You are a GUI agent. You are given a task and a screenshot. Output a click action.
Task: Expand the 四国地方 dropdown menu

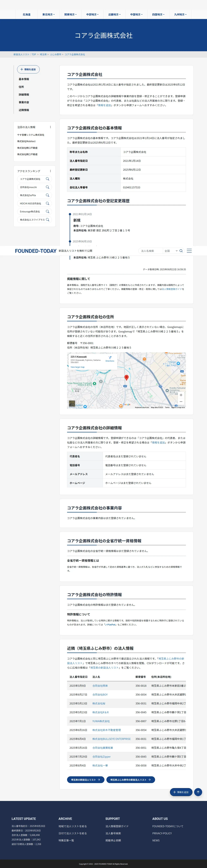(x=158, y=15)
